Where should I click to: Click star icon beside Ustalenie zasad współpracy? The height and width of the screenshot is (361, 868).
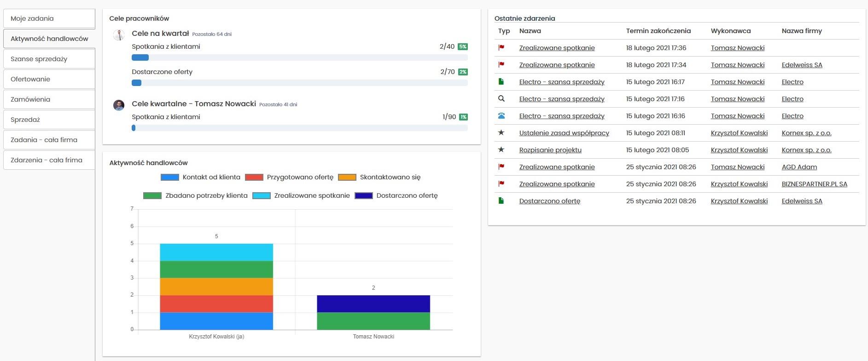pos(501,133)
